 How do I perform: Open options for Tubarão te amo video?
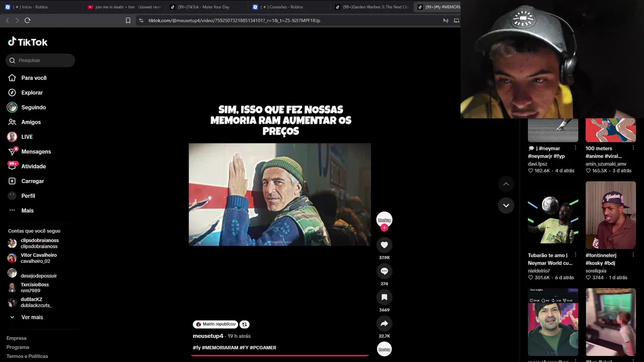pyautogui.click(x=576, y=255)
